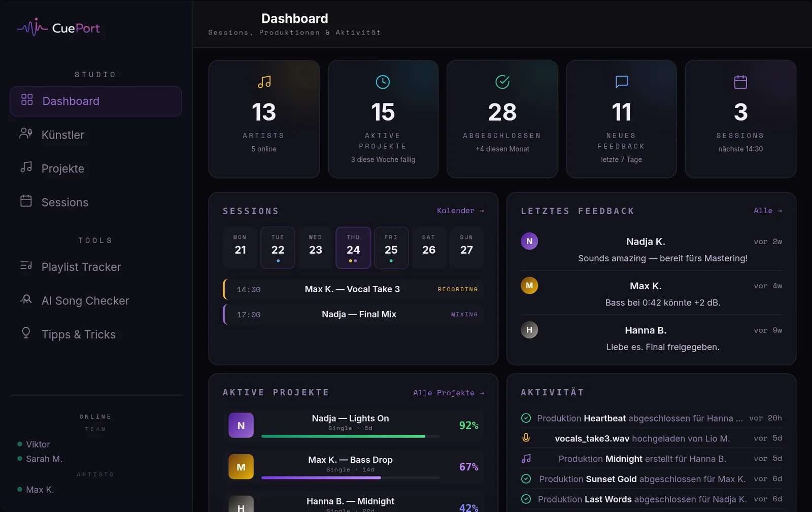Screen dimensions: 812x512
Task: Click the Projekte music note icon
Action: coord(26,167)
